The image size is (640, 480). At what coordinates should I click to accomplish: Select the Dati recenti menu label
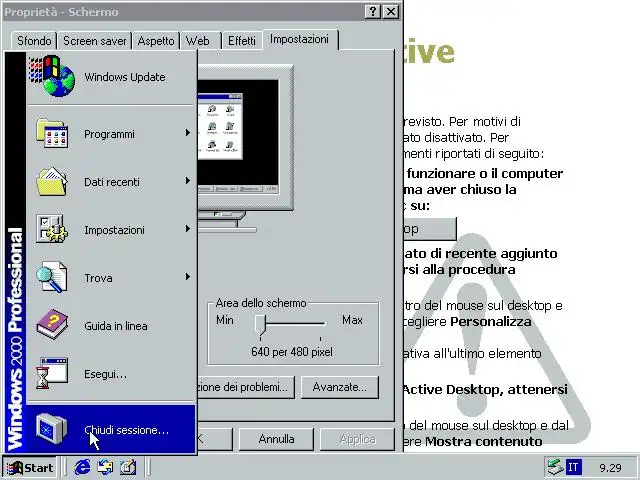pyautogui.click(x=112, y=182)
